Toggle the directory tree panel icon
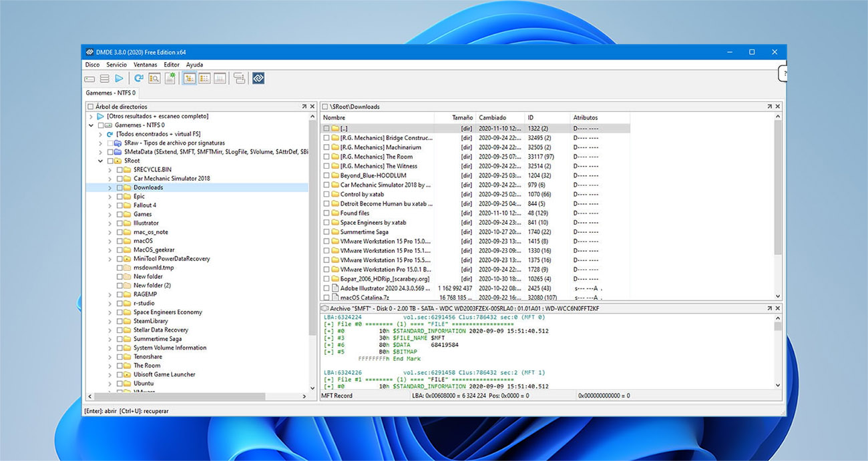 tap(188, 78)
